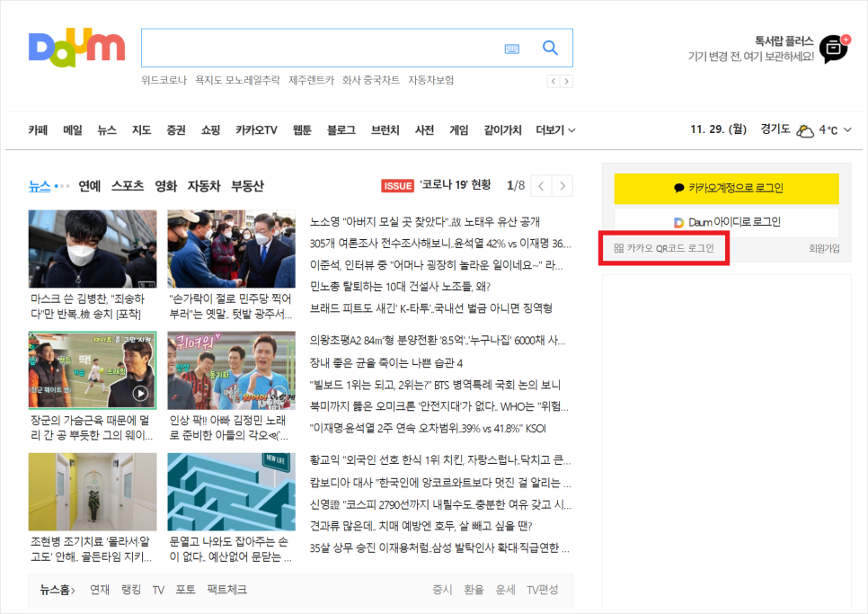Image resolution: width=868 pixels, height=614 pixels.
Task: Open the 게임 menu item
Action: click(x=459, y=130)
